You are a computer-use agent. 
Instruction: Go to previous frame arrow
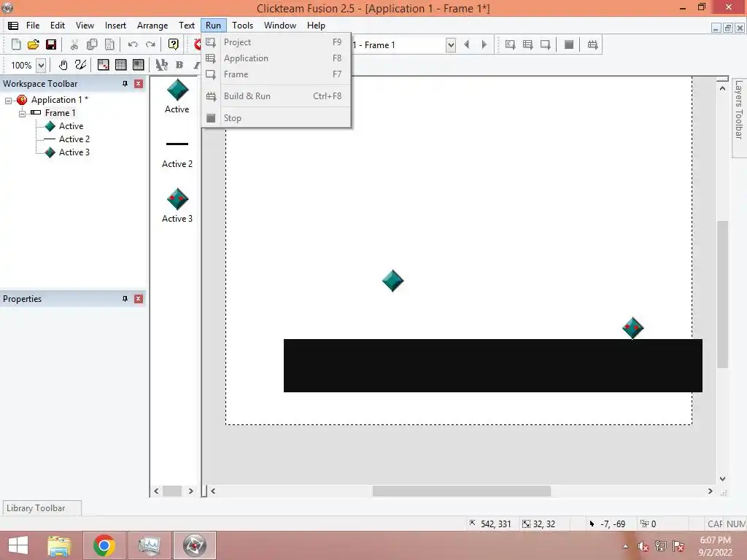pyautogui.click(x=467, y=44)
